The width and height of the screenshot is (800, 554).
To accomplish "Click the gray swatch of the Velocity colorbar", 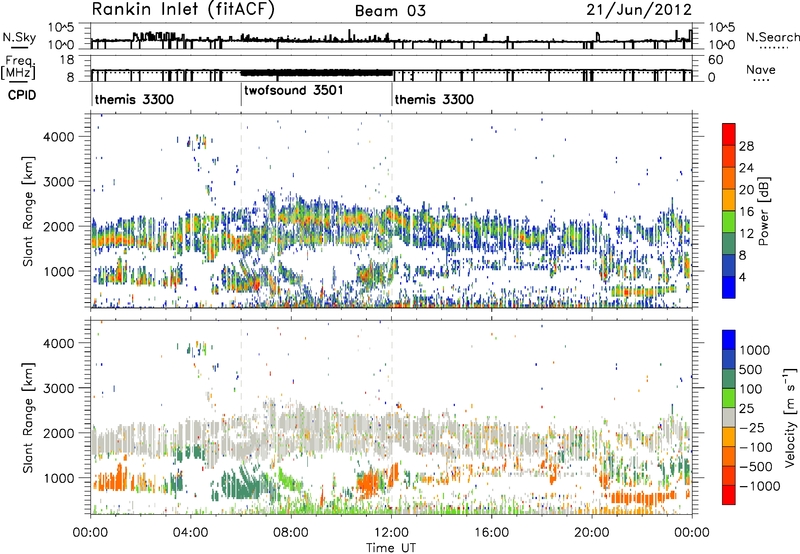I will (x=729, y=418).
